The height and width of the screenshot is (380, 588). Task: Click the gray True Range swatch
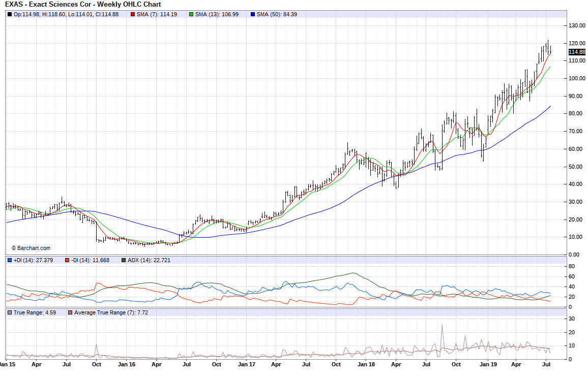click(x=10, y=312)
